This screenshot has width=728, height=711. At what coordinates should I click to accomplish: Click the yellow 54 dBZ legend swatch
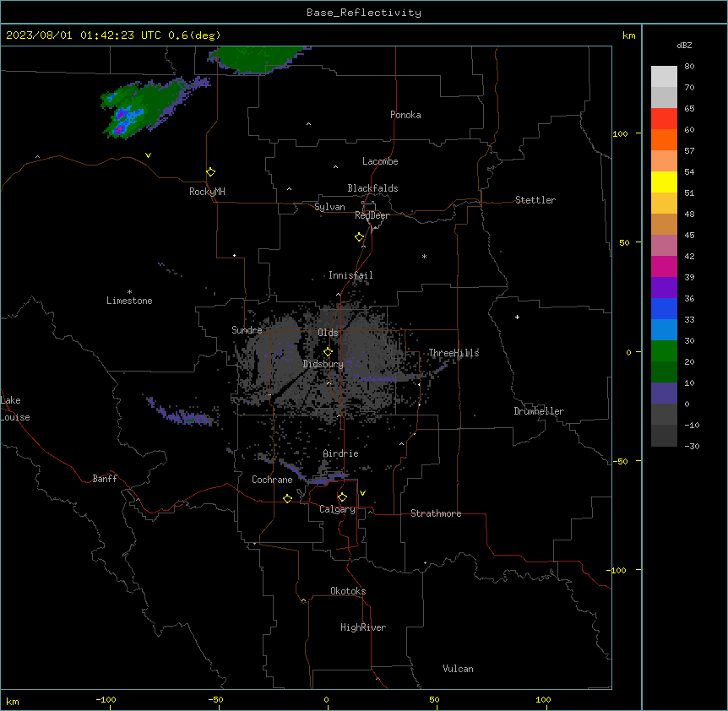[x=664, y=182]
